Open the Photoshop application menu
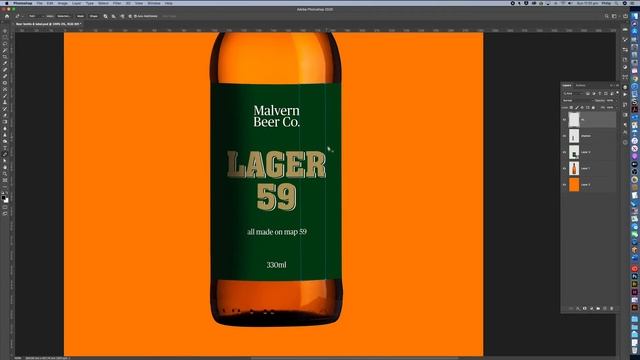 click(23, 3)
